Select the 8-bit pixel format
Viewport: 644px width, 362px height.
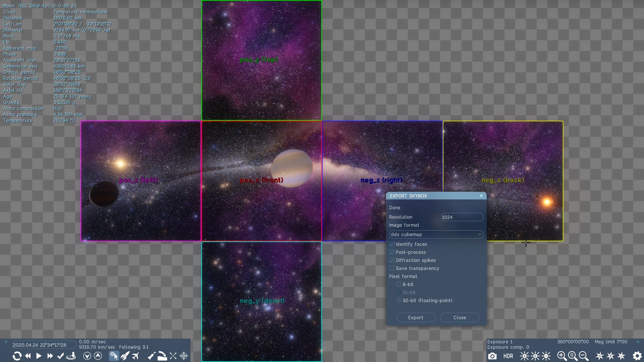pos(398,284)
